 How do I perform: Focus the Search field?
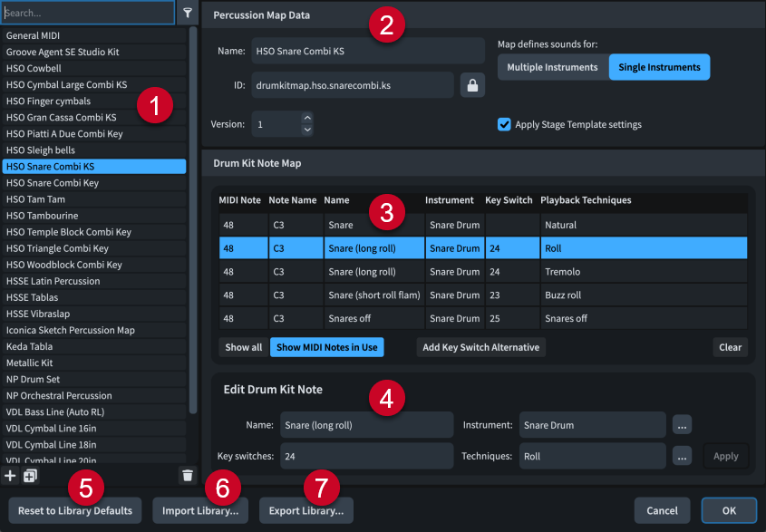pyautogui.click(x=88, y=13)
